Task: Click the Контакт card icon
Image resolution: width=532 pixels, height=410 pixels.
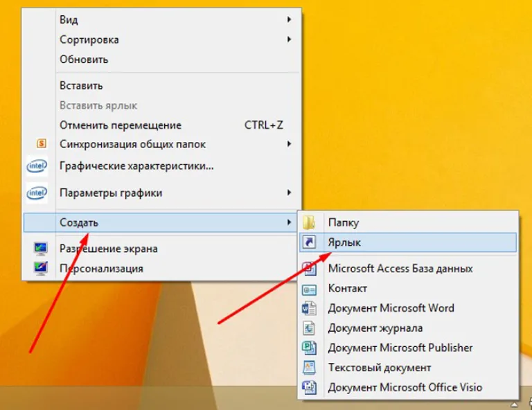Action: click(x=309, y=289)
